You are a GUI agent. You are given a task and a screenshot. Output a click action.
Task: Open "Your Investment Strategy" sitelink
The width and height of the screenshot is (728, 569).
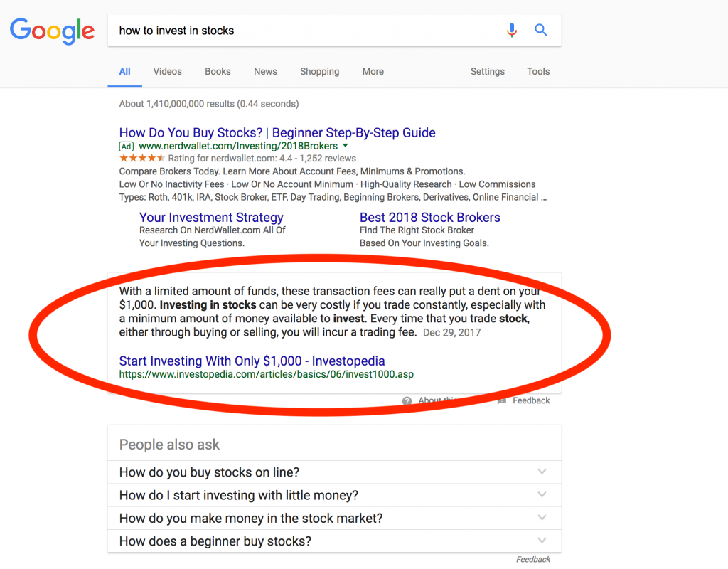tap(211, 218)
